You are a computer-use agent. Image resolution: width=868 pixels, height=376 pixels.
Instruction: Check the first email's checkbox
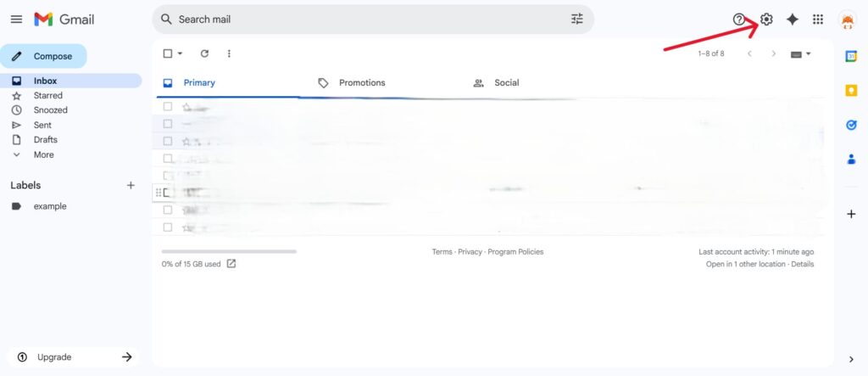tap(168, 107)
